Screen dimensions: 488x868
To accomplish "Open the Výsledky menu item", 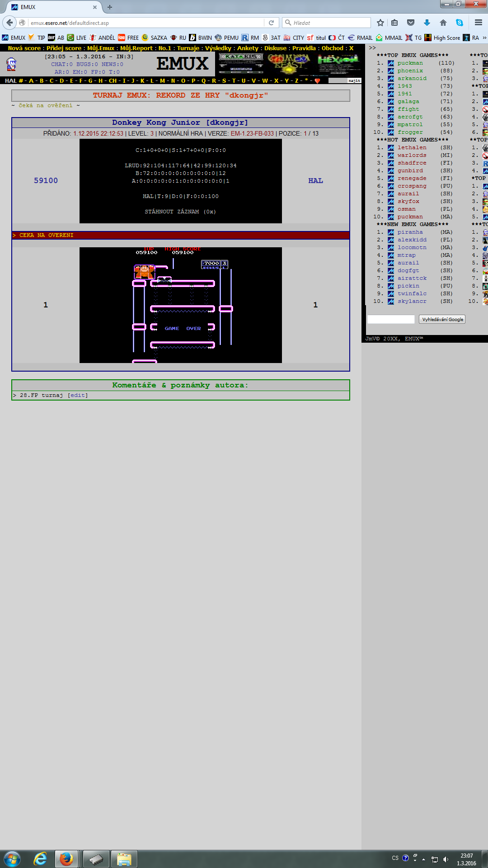I will (218, 48).
